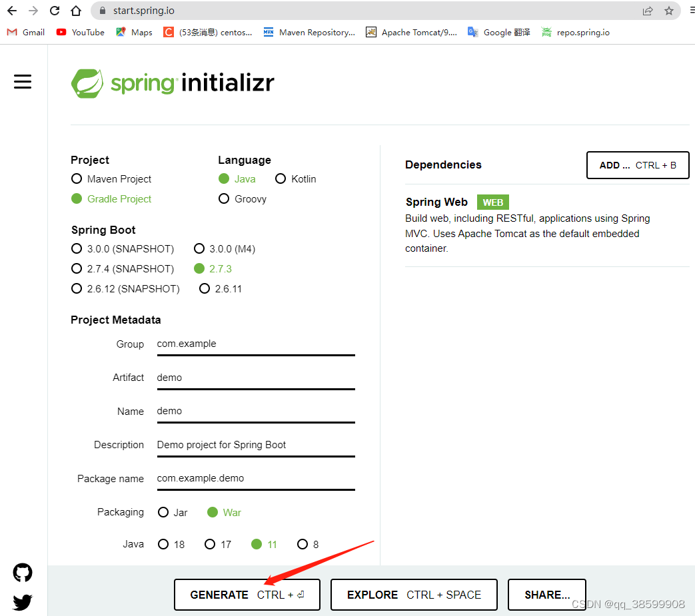
Task: Click the GENERATE button
Action: pyautogui.click(x=247, y=595)
